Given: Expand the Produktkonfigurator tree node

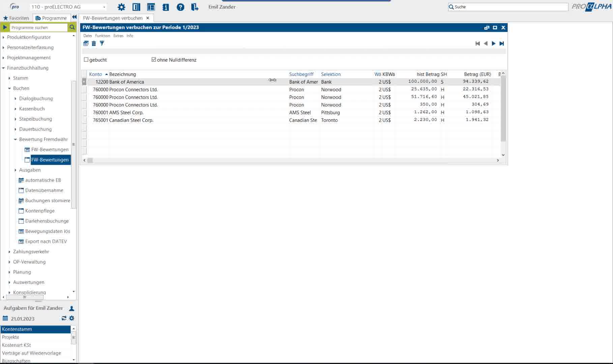Looking at the screenshot, I should tap(3, 37).
